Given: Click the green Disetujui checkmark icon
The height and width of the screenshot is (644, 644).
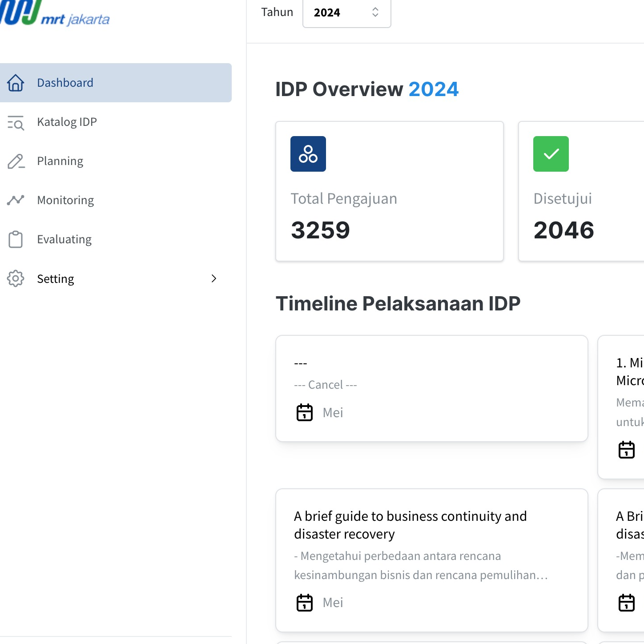Looking at the screenshot, I should [x=551, y=154].
